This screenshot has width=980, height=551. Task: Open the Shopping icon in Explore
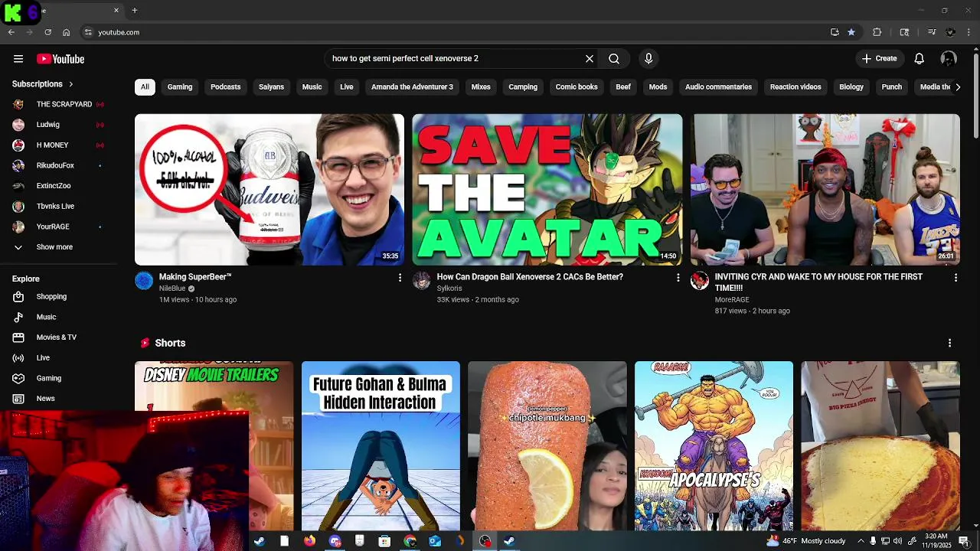point(19,297)
